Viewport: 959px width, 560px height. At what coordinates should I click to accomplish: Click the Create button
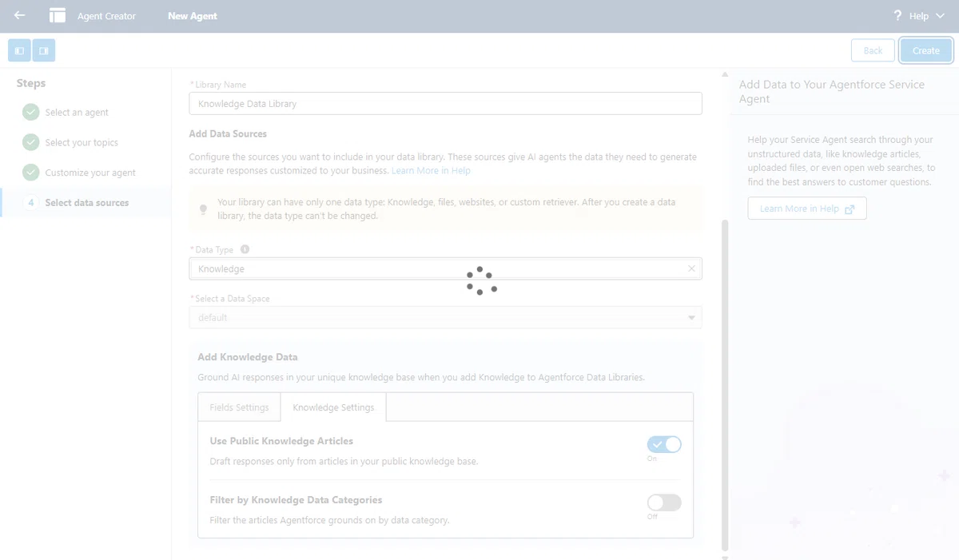pos(926,50)
